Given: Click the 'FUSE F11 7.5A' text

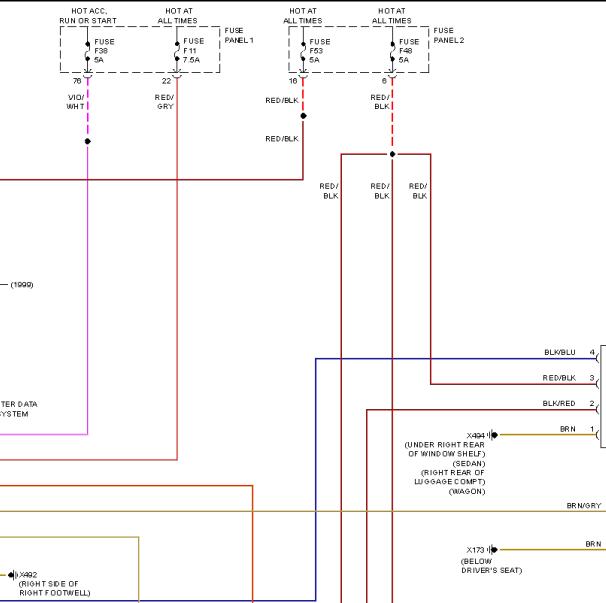Looking at the screenshot, I should point(193,51).
